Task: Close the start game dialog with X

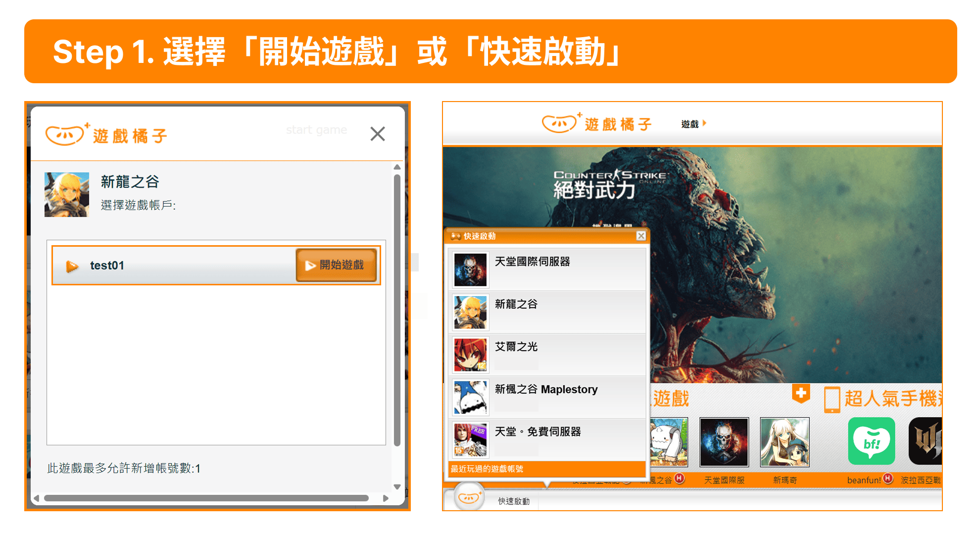Action: (x=378, y=134)
